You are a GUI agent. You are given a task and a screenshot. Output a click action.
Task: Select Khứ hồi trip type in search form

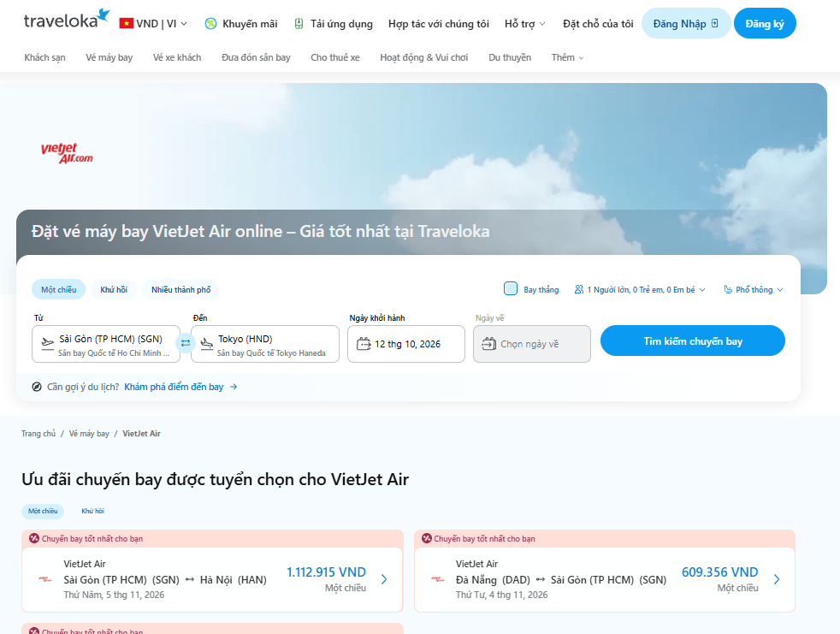[114, 289]
